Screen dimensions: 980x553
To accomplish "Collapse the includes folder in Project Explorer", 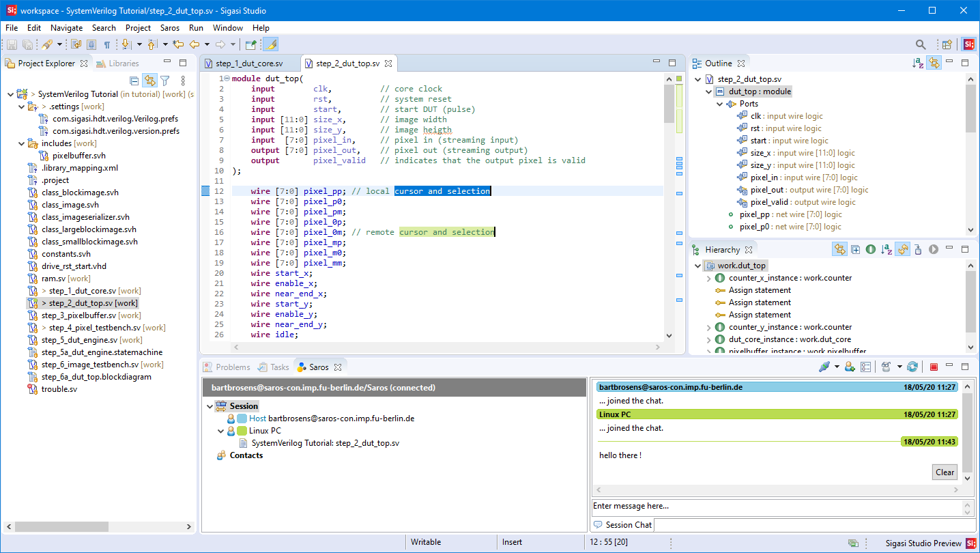I will pos(21,143).
